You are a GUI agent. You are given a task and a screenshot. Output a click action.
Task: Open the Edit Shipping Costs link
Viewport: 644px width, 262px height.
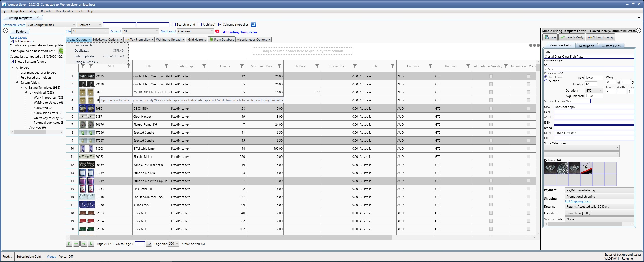click(x=578, y=201)
